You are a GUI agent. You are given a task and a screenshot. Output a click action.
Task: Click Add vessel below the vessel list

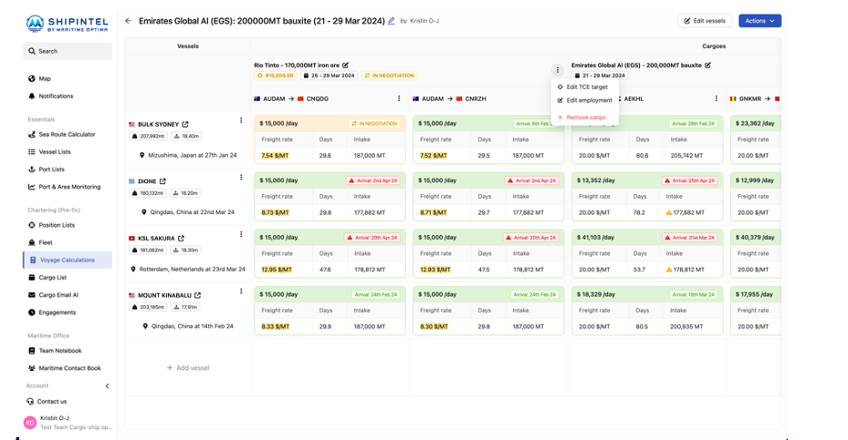click(x=188, y=368)
